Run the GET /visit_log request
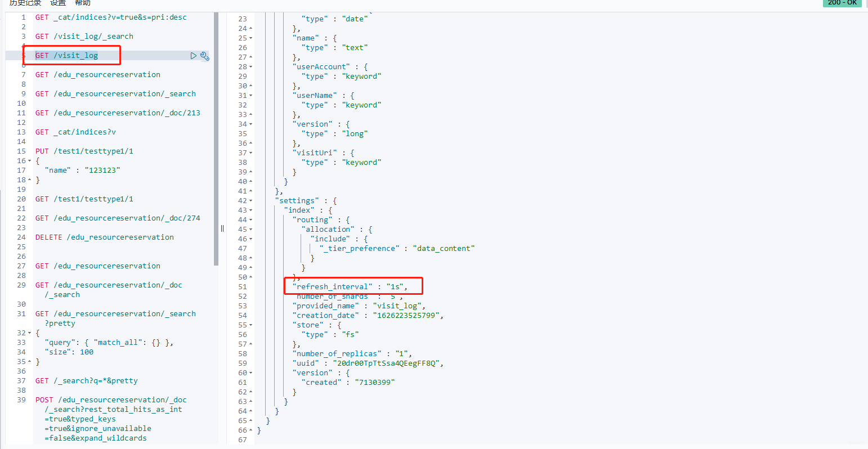The width and height of the screenshot is (868, 449). click(x=193, y=56)
